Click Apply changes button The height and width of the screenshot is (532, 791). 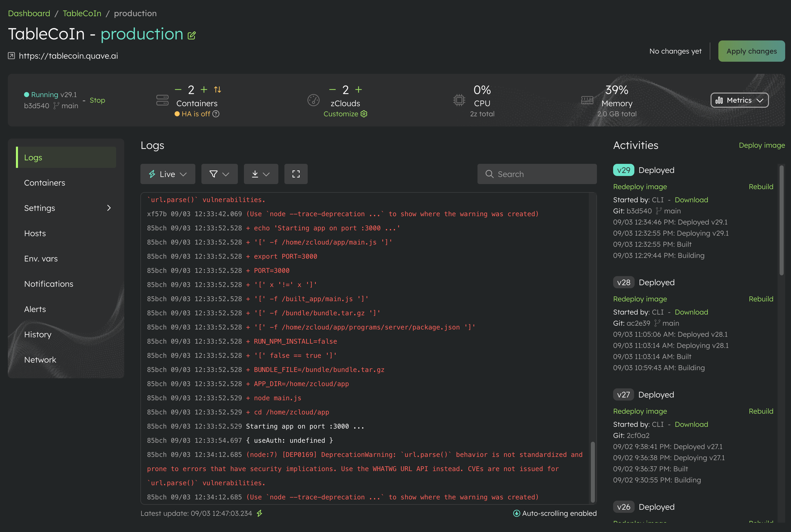pos(751,51)
